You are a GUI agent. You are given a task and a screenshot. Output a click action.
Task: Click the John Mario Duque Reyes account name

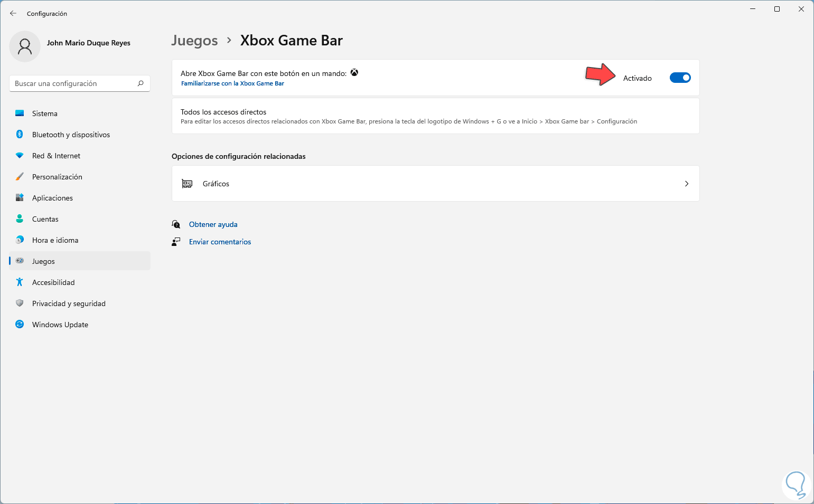pos(89,43)
